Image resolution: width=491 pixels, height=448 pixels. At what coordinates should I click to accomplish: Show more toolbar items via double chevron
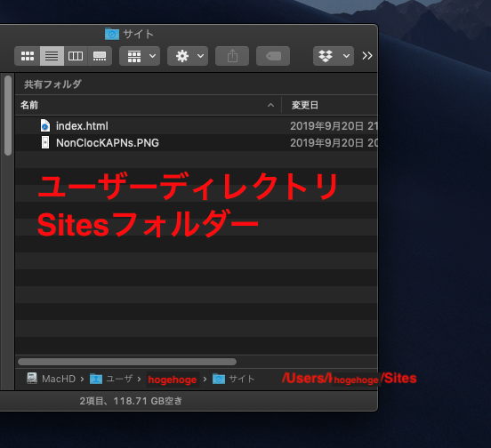point(367,56)
